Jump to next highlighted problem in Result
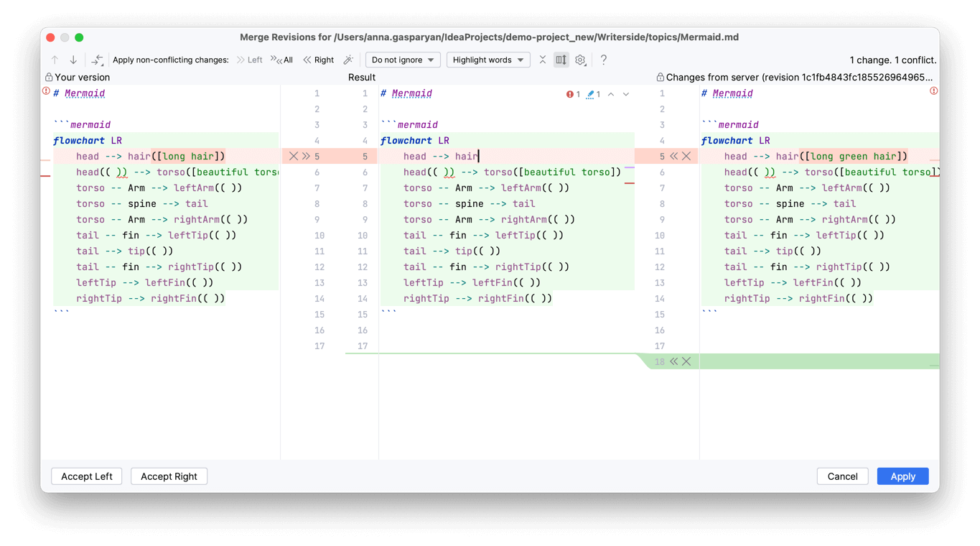The width and height of the screenshot is (980, 546). click(x=626, y=94)
